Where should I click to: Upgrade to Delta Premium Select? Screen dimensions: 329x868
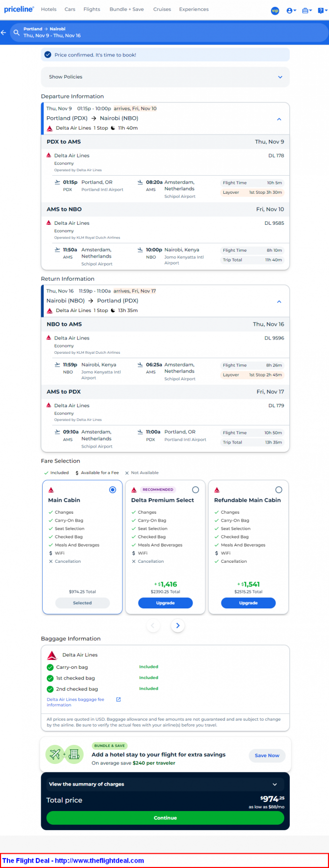click(165, 603)
